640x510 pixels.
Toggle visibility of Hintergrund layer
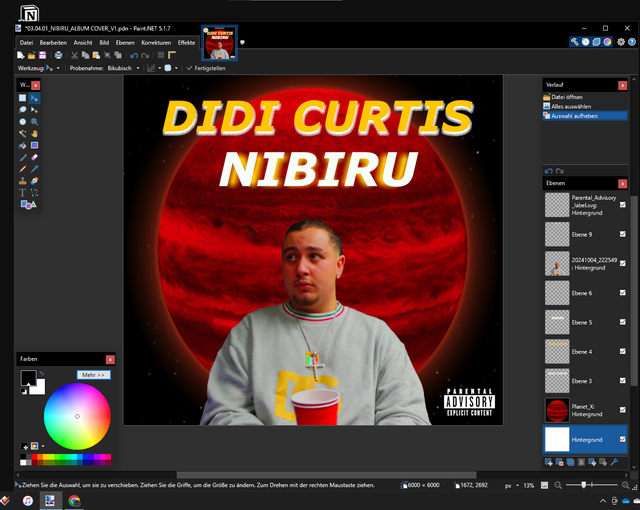tap(622, 439)
